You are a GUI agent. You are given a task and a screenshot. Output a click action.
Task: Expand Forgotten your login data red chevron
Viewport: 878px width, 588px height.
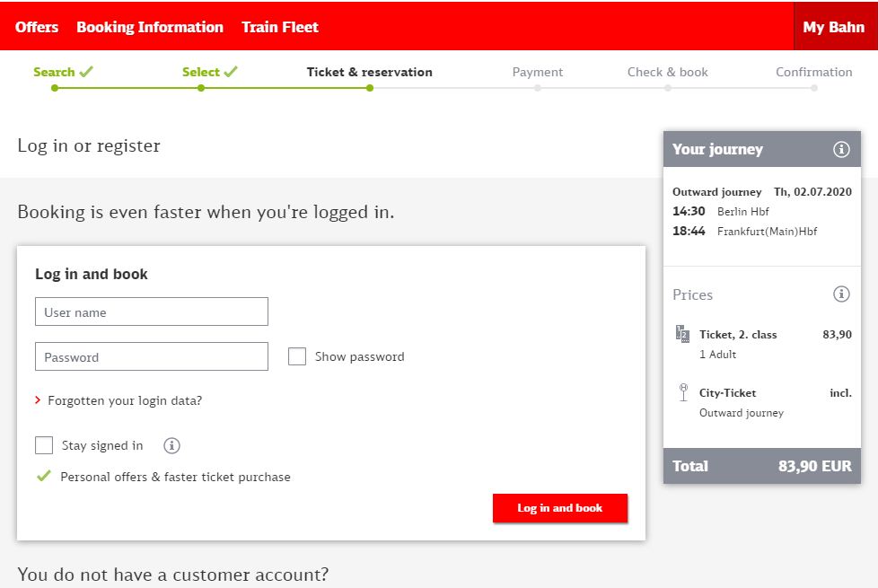pos(38,400)
